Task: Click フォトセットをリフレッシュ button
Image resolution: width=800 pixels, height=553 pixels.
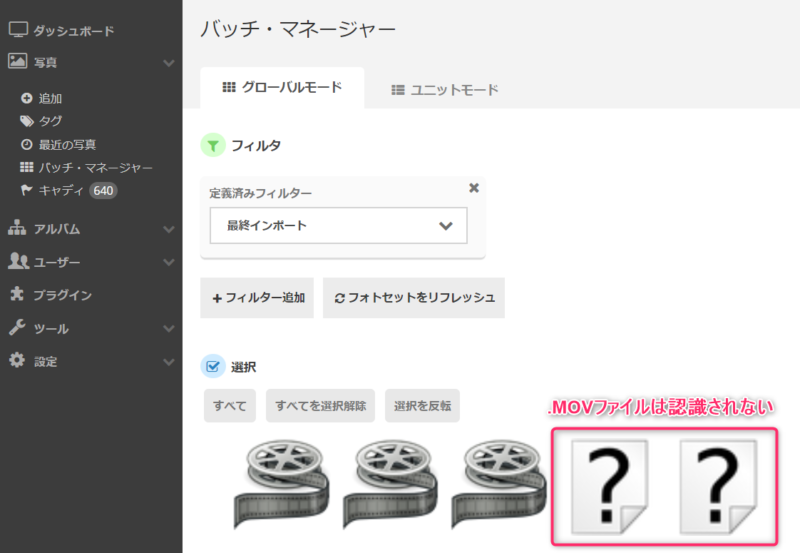Action: (x=414, y=298)
